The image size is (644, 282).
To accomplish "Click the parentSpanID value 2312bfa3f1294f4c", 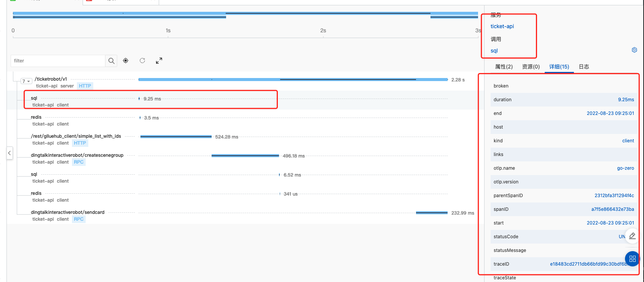I will tap(614, 196).
